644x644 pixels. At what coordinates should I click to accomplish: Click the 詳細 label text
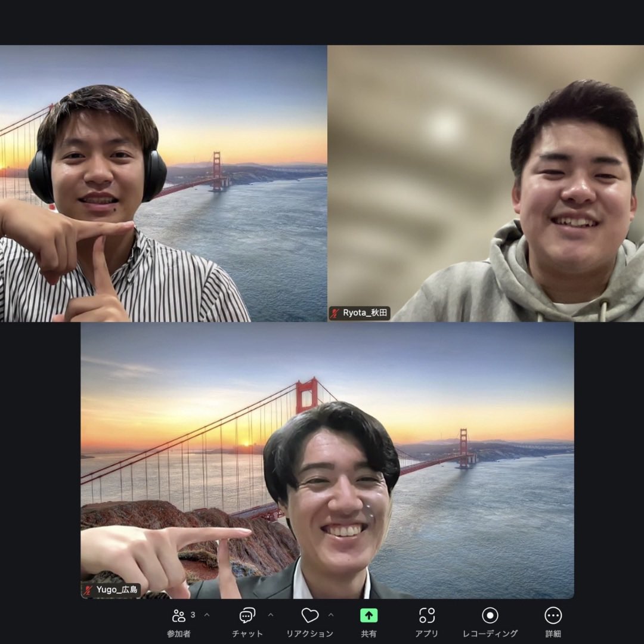click(x=553, y=634)
